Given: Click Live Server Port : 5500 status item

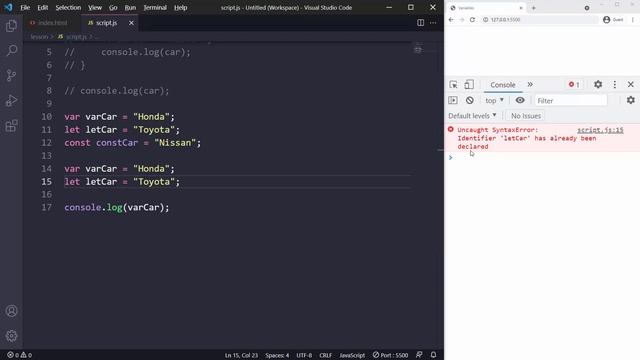Looking at the screenshot, I should (x=390, y=355).
